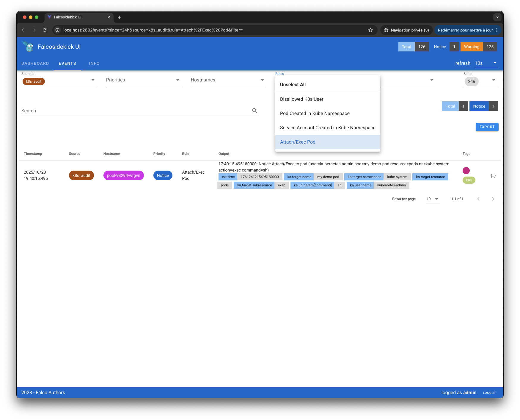
Task: Click the Falcosidekick logo icon
Action: point(29,47)
